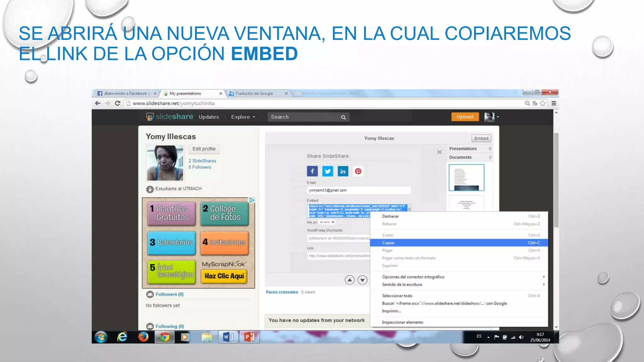
Task: Click the Haz Clic Aquí ad button
Action: (224, 276)
